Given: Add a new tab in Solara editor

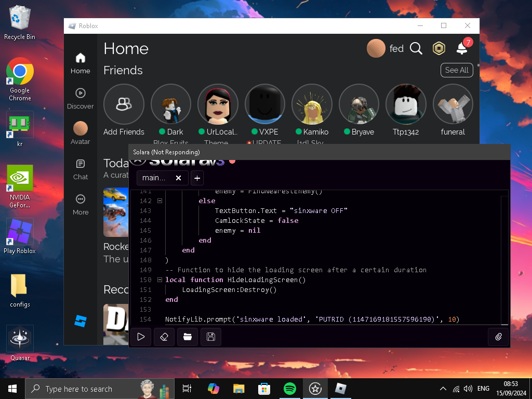Looking at the screenshot, I should (x=197, y=178).
